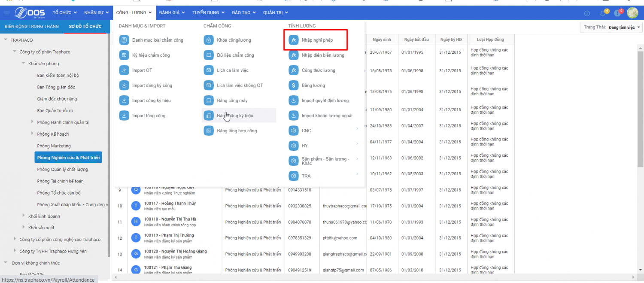Expand Sản phẩm - Sản lượng - Khác submenu

click(x=357, y=159)
